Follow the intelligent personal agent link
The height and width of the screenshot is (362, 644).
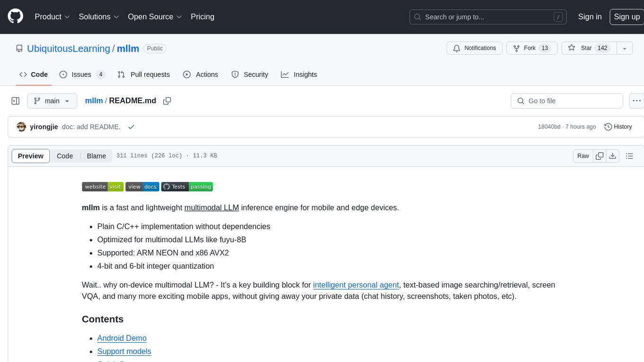(356, 285)
